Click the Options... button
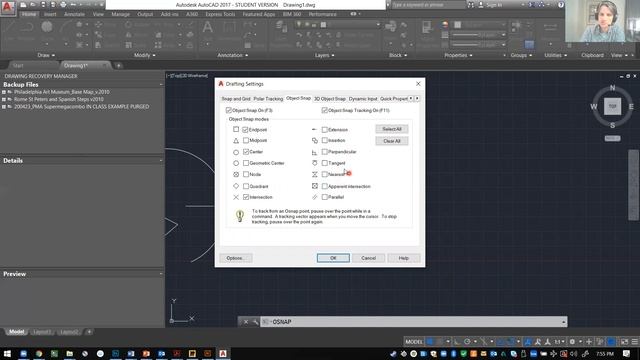This screenshot has height=360, width=640. pos(236,258)
